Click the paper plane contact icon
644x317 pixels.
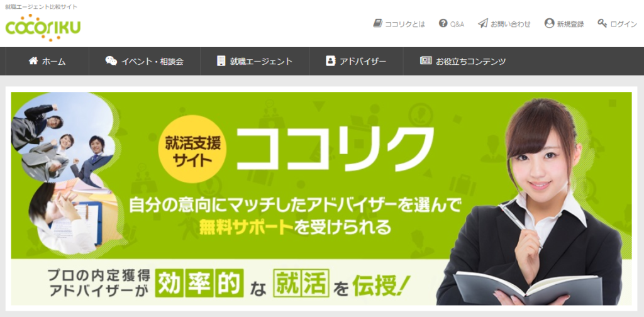coord(483,23)
